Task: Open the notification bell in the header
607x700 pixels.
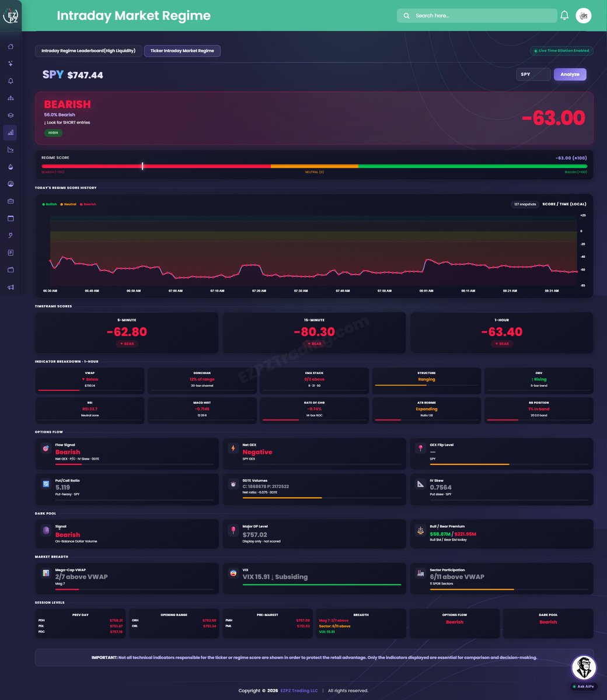Action: (x=564, y=16)
